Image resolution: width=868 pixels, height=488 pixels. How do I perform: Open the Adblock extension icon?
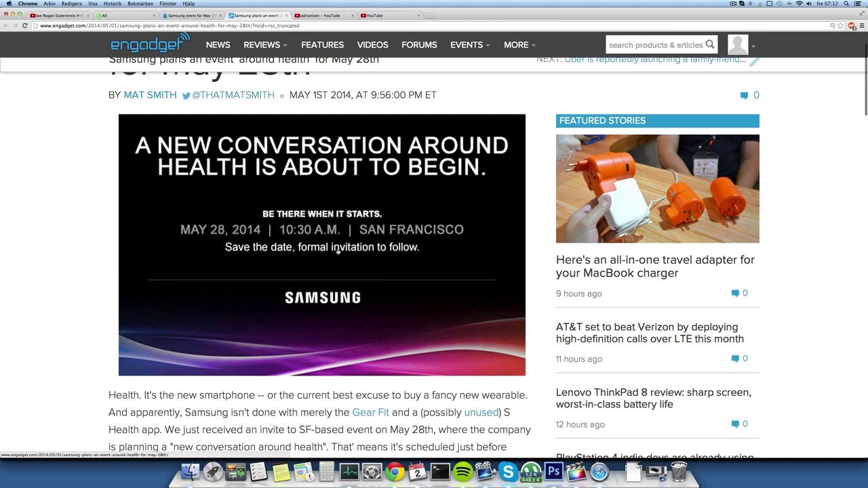pos(852,26)
